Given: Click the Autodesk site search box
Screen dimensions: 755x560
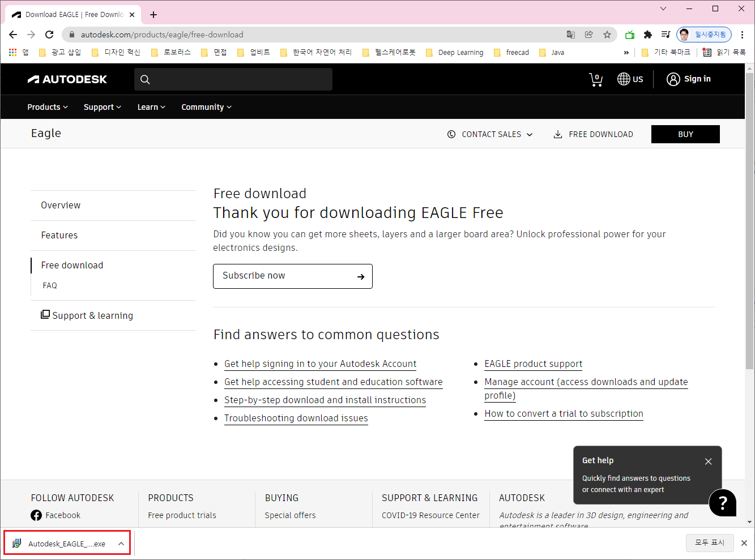Looking at the screenshot, I should (x=233, y=79).
